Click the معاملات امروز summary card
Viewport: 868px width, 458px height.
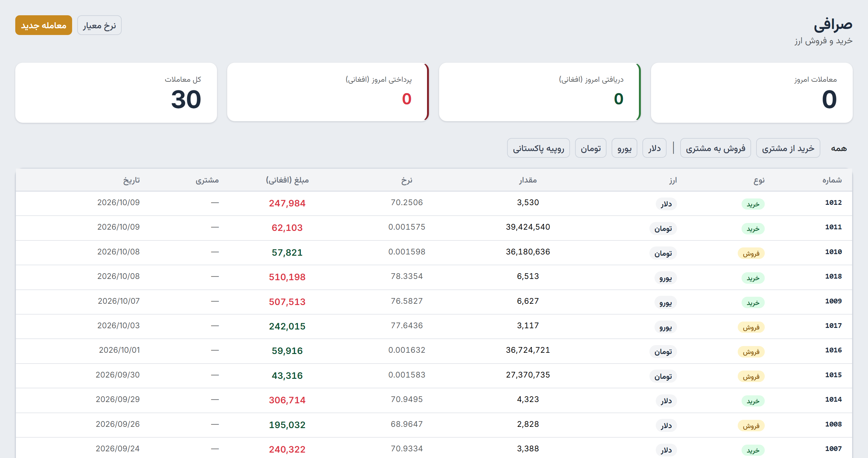[752, 93]
